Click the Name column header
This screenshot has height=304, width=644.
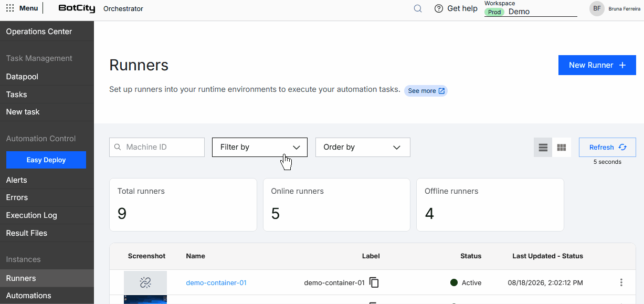[195, 256]
